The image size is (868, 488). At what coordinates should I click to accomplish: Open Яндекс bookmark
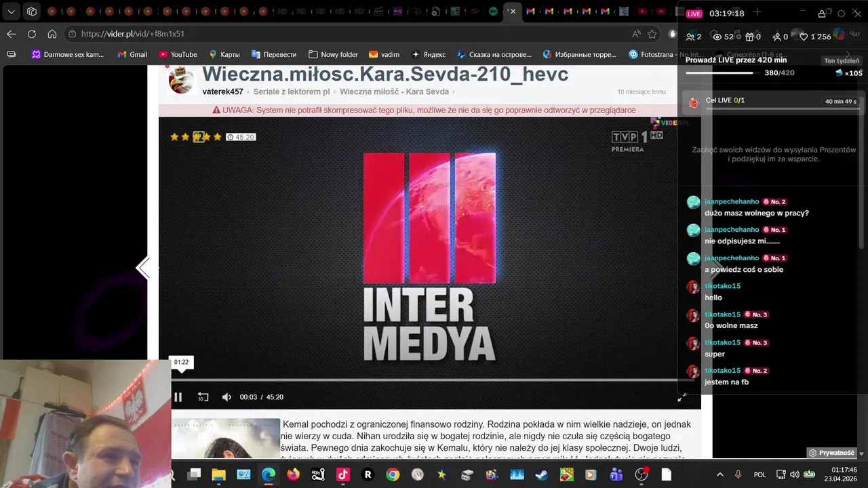(x=429, y=54)
